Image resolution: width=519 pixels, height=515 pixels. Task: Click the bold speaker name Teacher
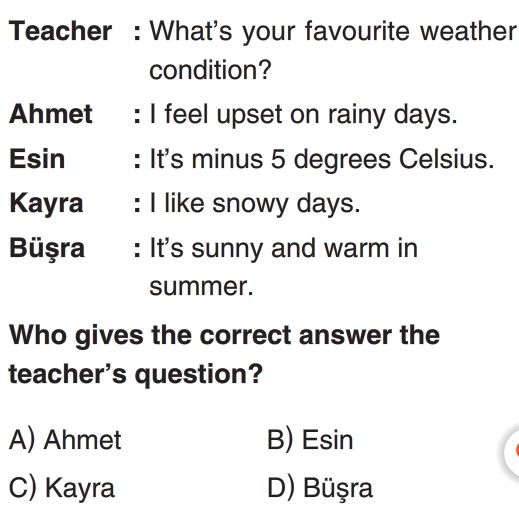60,31
